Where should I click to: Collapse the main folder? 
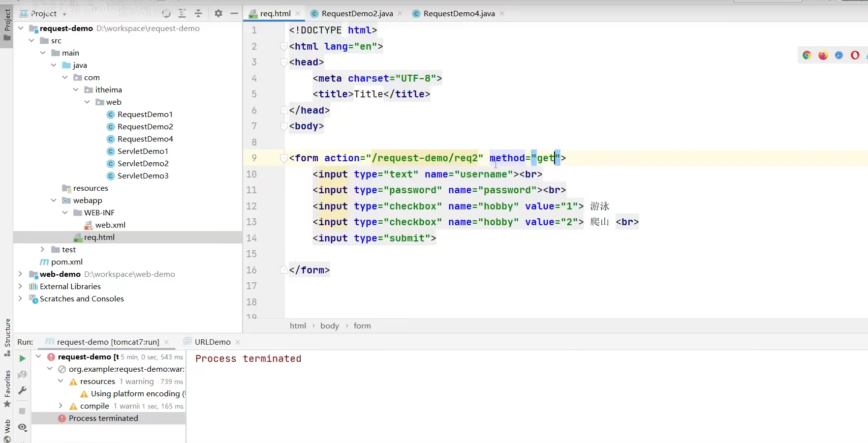coord(43,53)
